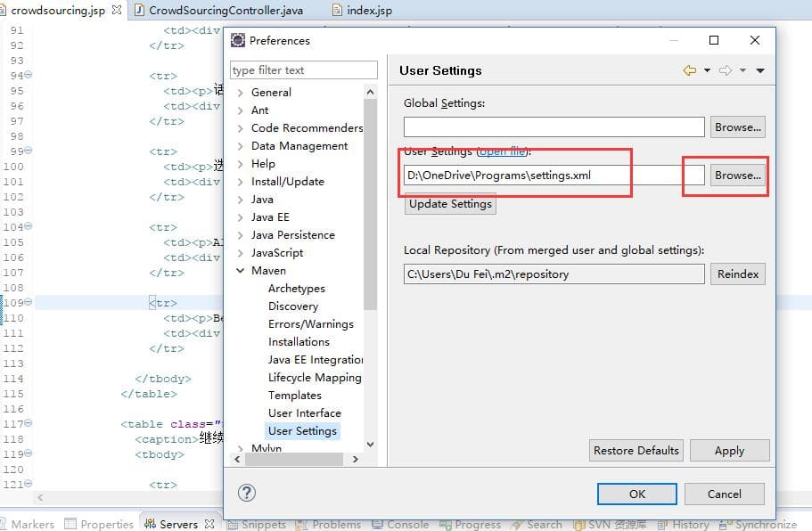This screenshot has width=812, height=531.
Task: Click the 'open file' link
Action: pyautogui.click(x=504, y=151)
